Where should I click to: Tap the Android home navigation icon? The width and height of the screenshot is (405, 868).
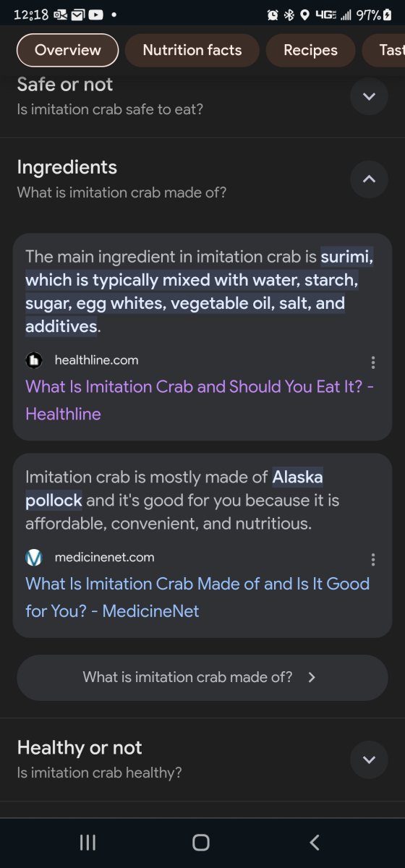tap(201, 842)
